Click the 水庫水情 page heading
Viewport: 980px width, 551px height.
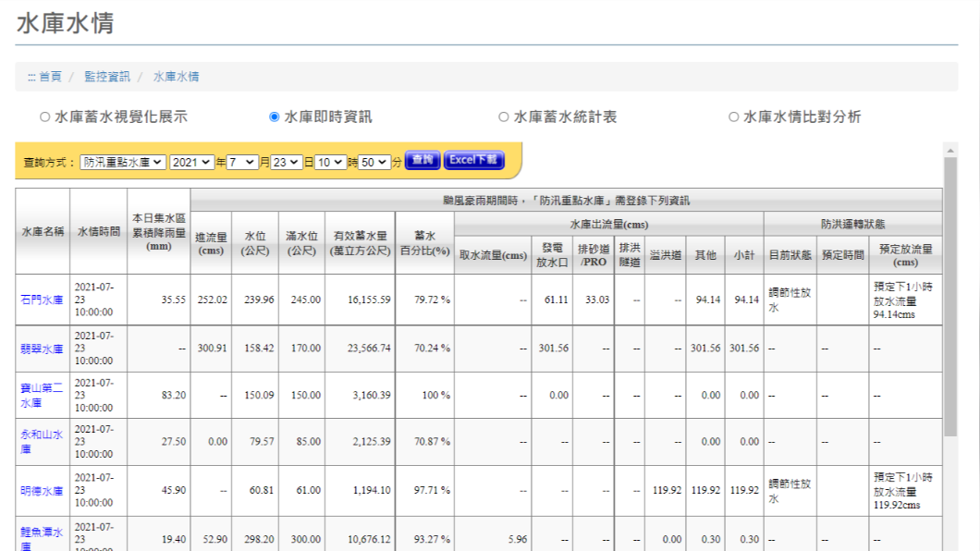pos(65,23)
